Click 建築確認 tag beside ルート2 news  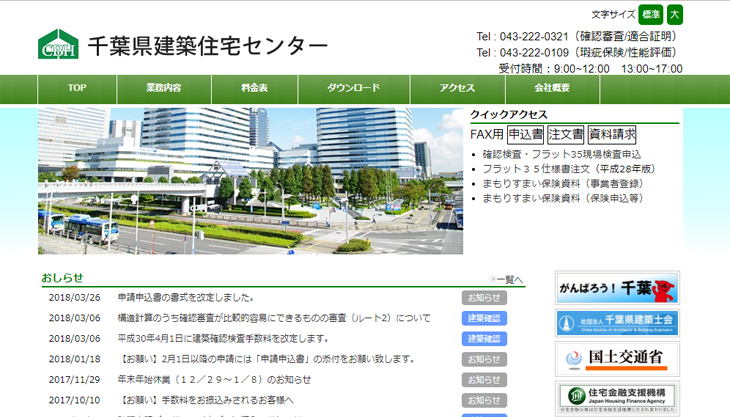point(484,318)
